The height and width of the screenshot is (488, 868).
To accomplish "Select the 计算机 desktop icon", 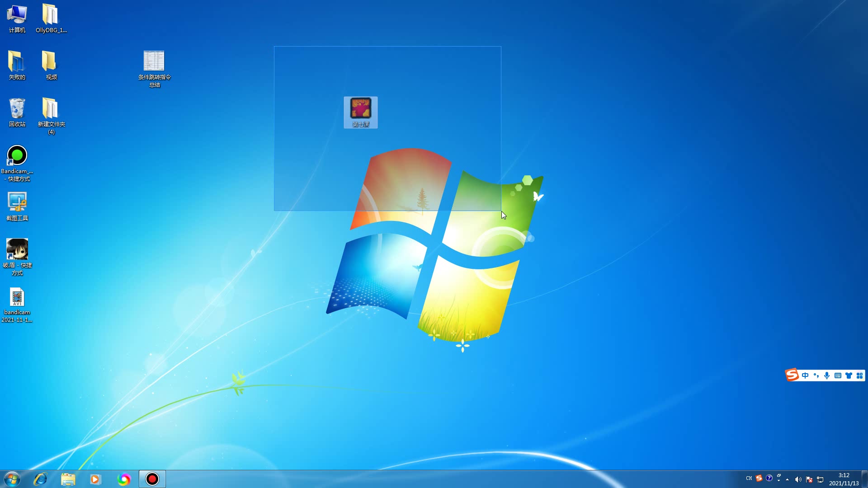I will pyautogui.click(x=17, y=19).
